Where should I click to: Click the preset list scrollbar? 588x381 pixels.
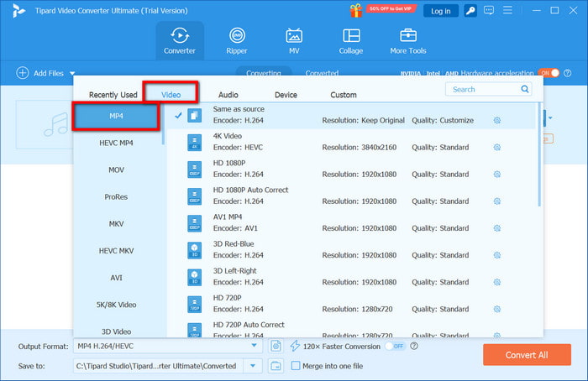point(539,154)
